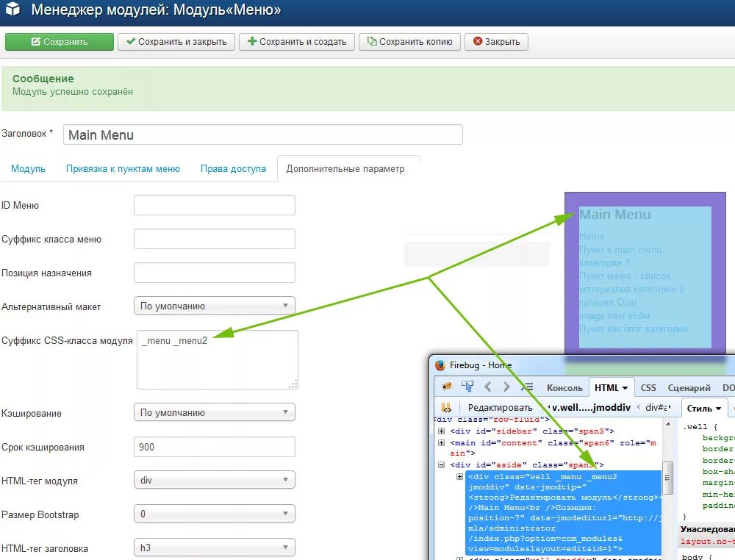Click галерея Ozio menu link
Viewport: 735px width, 560px height.
tap(608, 302)
